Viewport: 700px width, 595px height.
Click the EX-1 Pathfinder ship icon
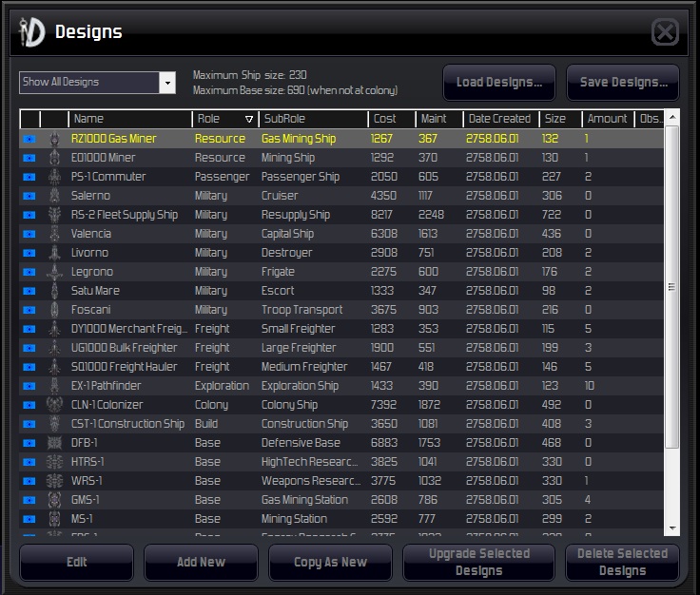pos(54,386)
